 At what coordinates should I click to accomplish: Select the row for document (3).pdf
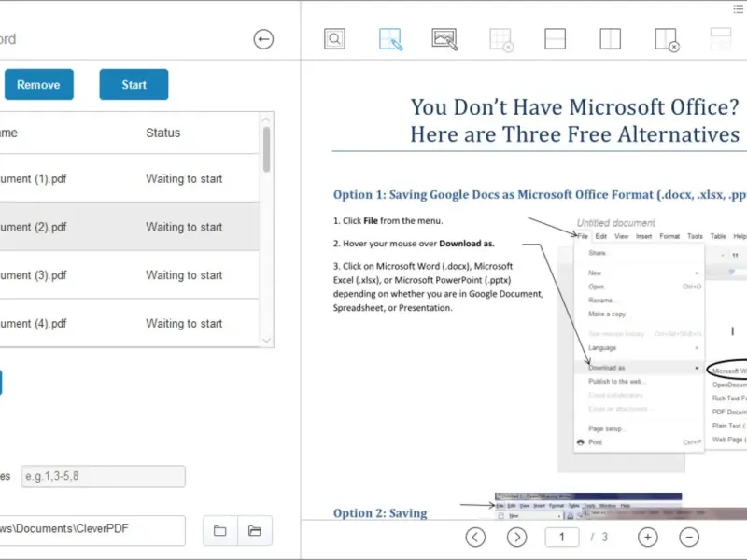pos(129,274)
